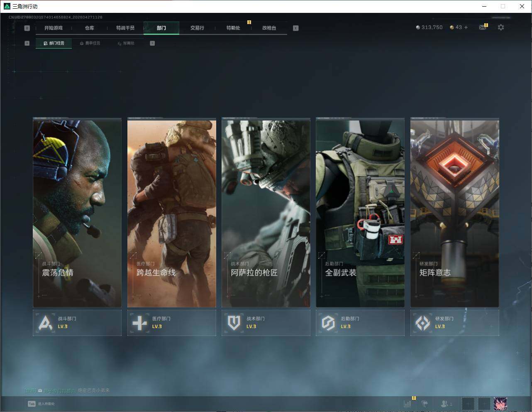Open the 跨越生命线 medical department card
532x412 pixels.
172,213
